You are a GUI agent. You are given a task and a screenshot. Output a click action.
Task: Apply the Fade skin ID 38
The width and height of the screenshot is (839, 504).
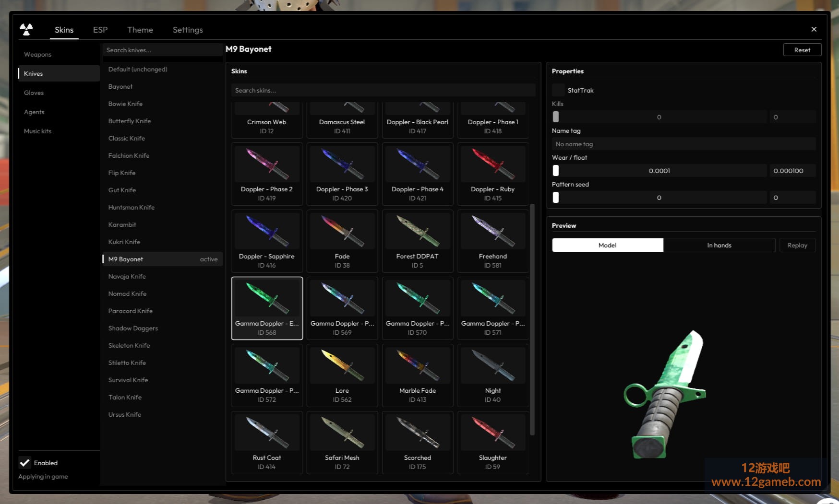(x=342, y=241)
